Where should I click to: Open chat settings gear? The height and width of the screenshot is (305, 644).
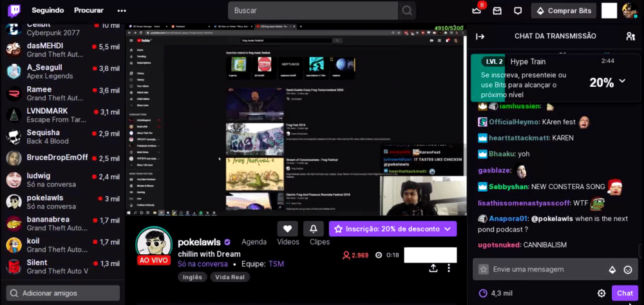pos(601,293)
